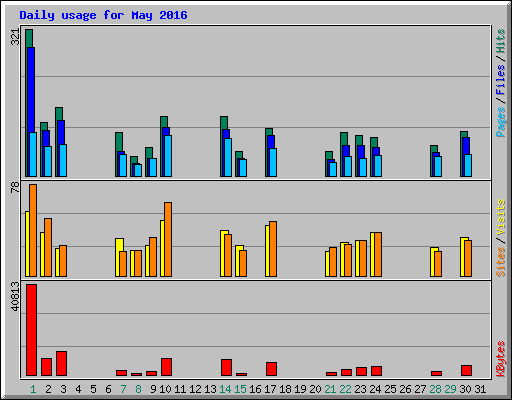Select the cyan pages bar for day 30

click(x=468, y=165)
